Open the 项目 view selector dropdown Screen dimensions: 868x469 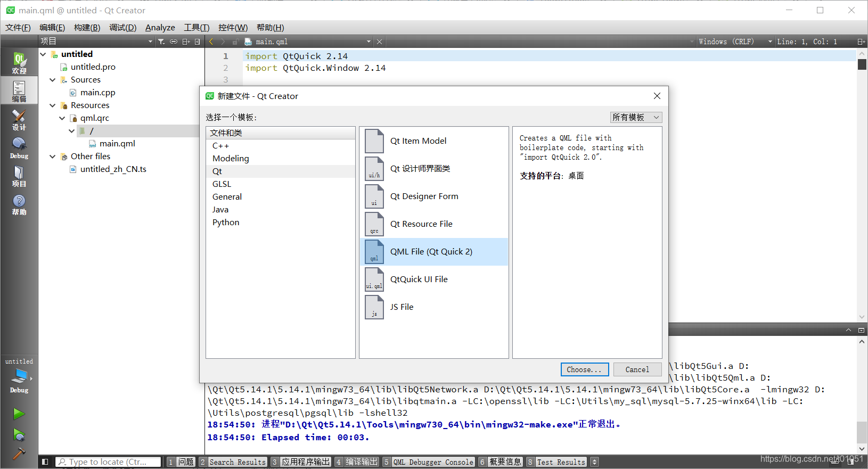(x=96, y=42)
